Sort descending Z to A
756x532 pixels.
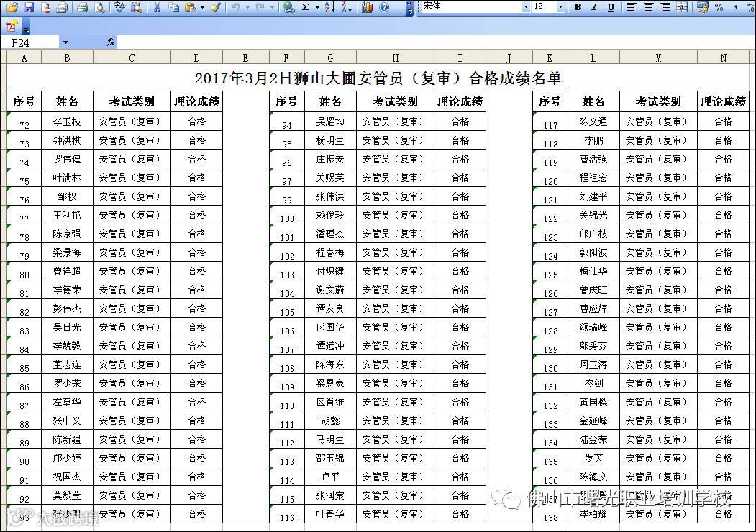pyautogui.click(x=347, y=7)
